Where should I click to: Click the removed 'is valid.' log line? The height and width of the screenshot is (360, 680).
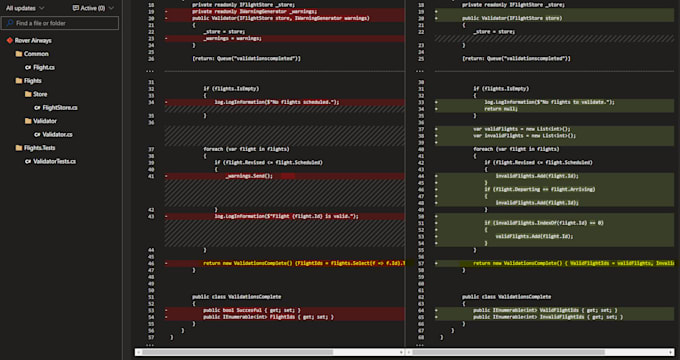pyautogui.click(x=284, y=216)
